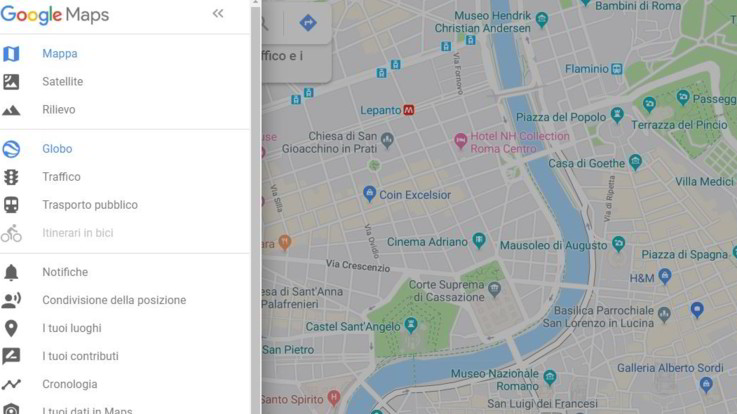Click the San Luigi dei Francesi label
This screenshot has width=737, height=414.
[x=542, y=404]
